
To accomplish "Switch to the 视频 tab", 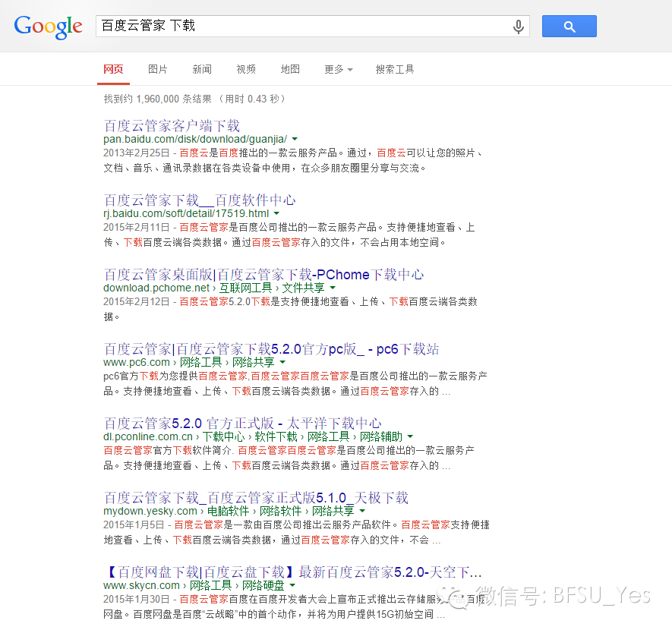I will (x=246, y=69).
